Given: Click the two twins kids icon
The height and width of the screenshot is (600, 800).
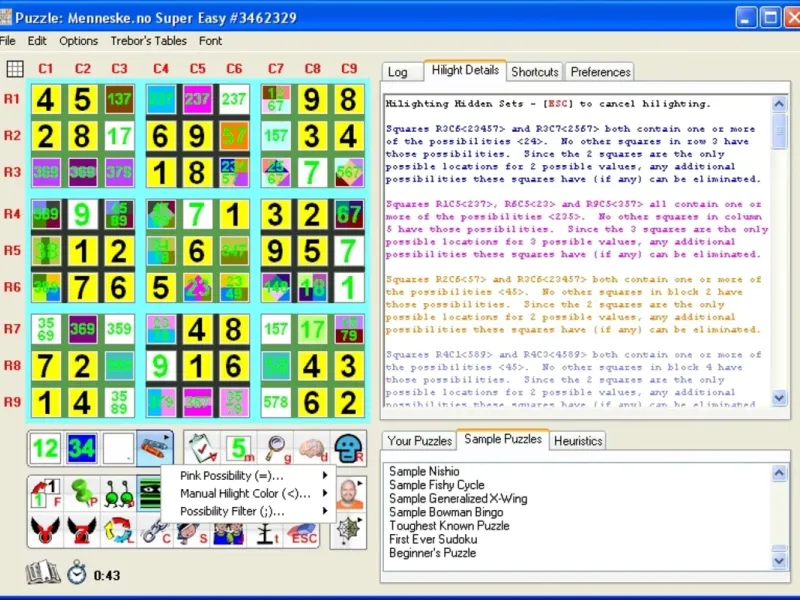Looking at the screenshot, I should pyautogui.click(x=228, y=534).
